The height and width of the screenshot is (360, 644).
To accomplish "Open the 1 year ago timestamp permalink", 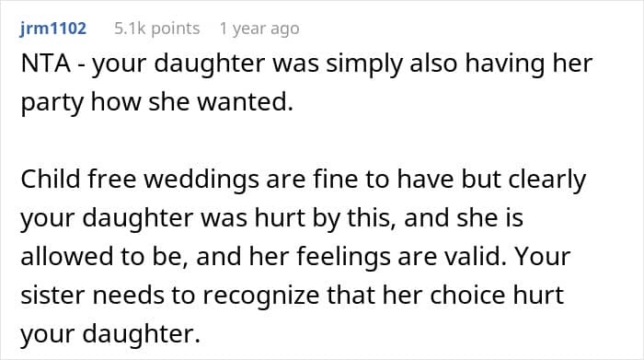I will pyautogui.click(x=259, y=29).
